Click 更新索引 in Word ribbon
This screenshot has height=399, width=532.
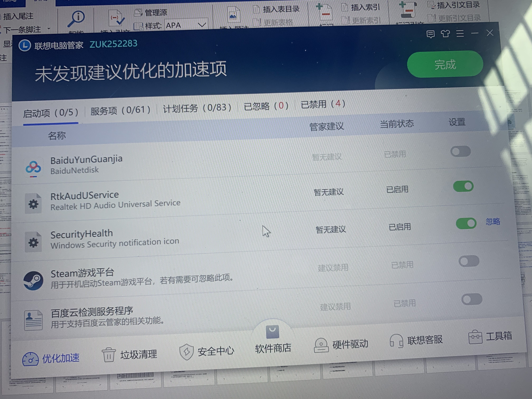(361, 20)
